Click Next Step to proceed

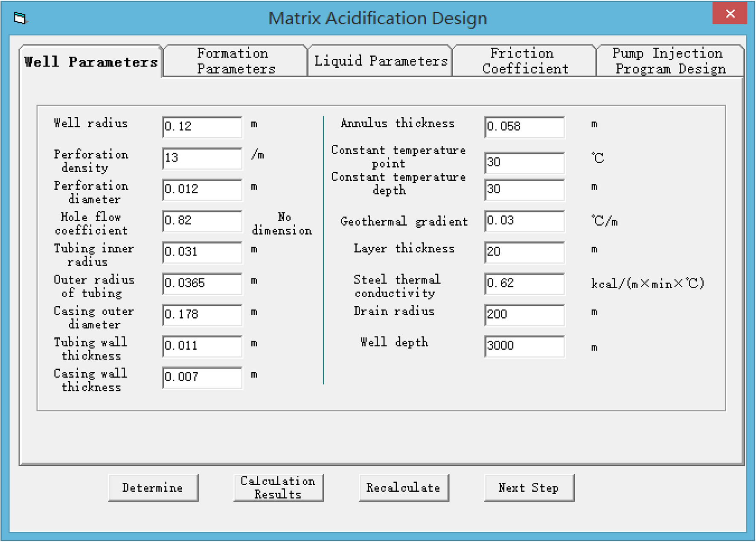pos(529,487)
